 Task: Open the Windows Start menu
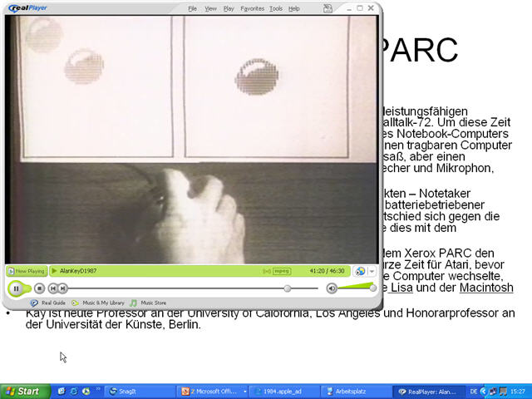point(22,391)
